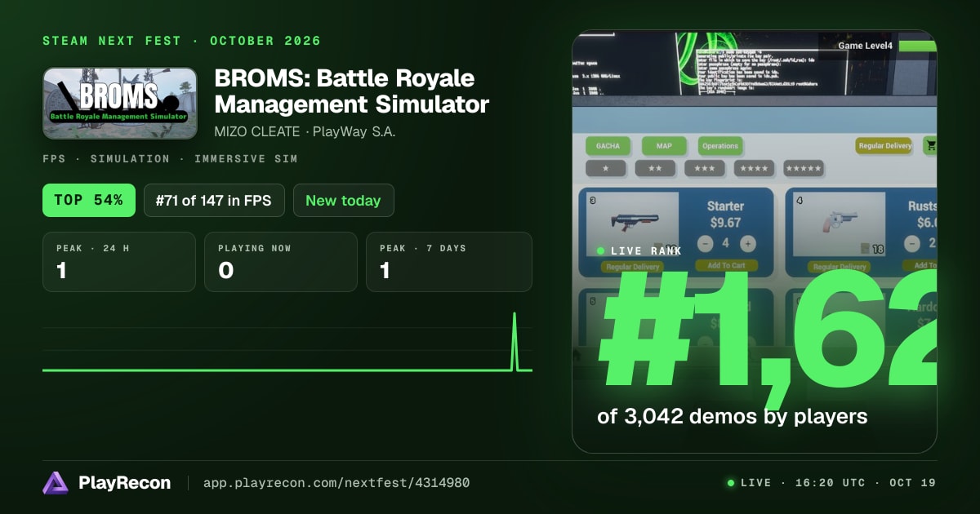
Task: Filter by one-star rating
Action: [606, 168]
